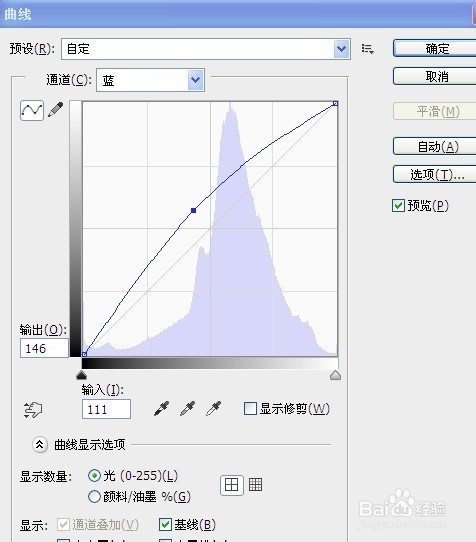This screenshot has width=476, height=542.
Task: Click the white input slider triangle
Action: click(335, 375)
